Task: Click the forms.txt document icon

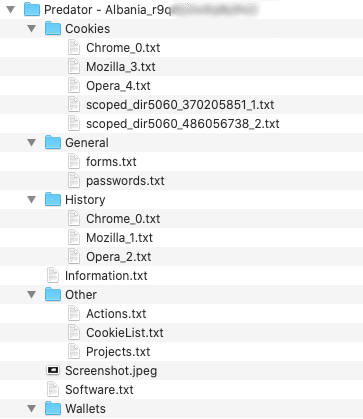Action: tap(74, 161)
